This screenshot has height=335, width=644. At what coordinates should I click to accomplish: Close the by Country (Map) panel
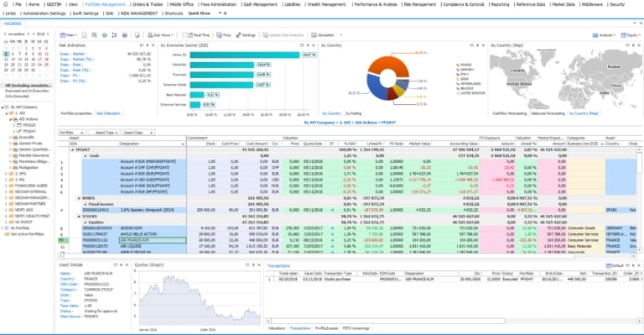tap(639, 45)
